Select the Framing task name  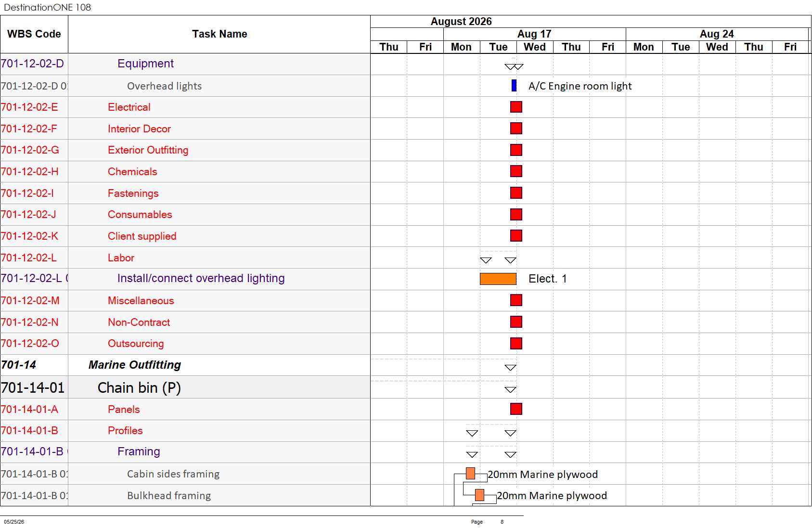(x=139, y=451)
